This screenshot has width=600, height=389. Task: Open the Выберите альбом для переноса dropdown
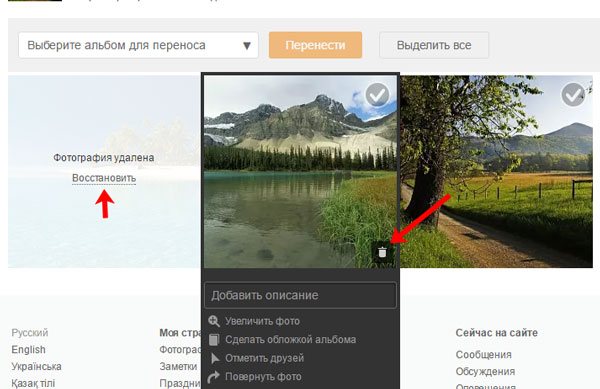[139, 45]
